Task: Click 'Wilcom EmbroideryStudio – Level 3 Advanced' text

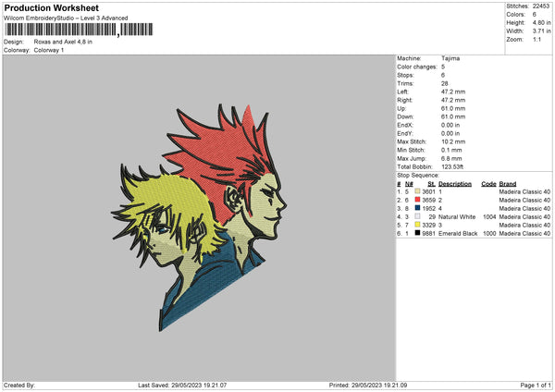Action: (66, 18)
